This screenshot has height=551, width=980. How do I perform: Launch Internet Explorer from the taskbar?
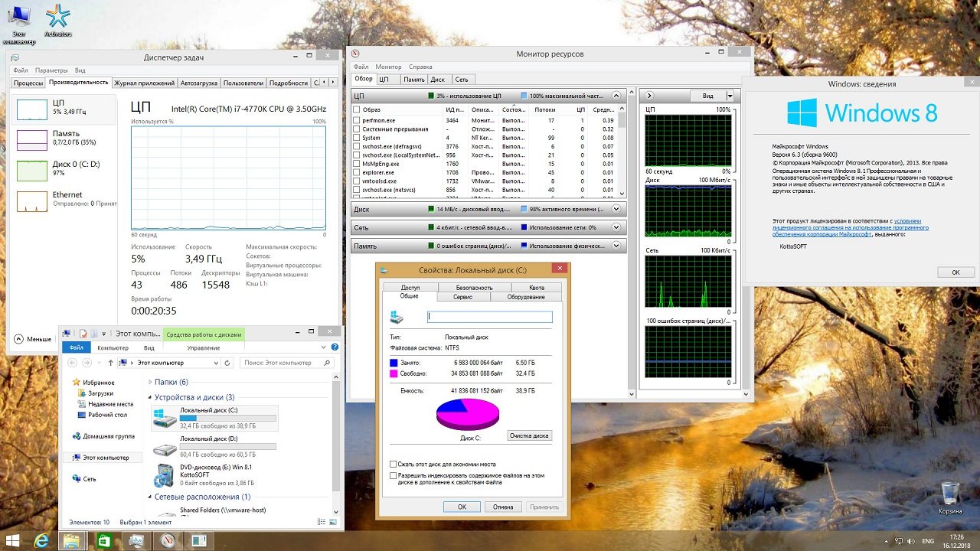[41, 541]
